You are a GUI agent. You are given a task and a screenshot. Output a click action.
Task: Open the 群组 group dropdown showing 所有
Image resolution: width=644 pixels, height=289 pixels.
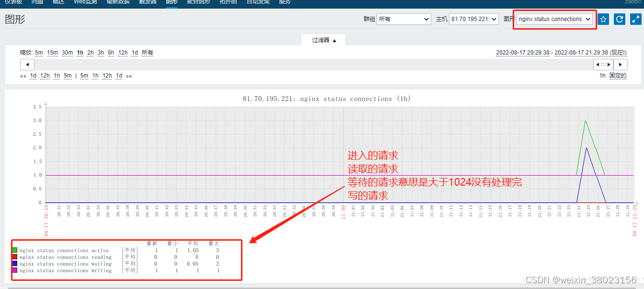403,19
